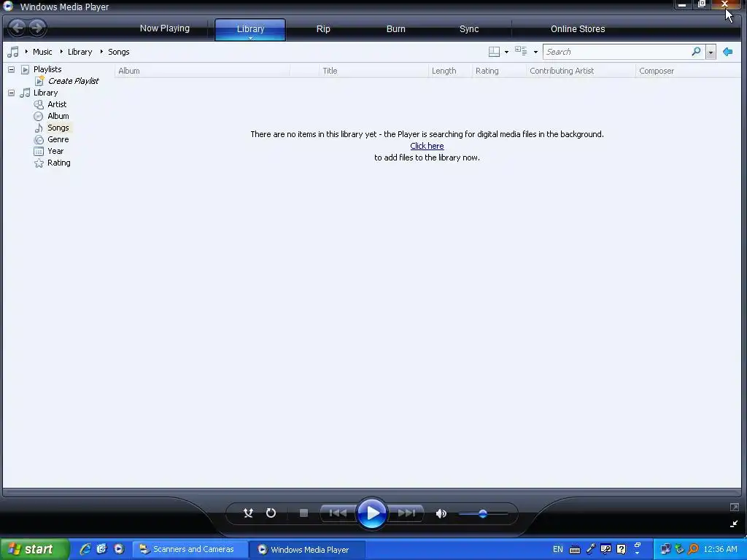This screenshot has width=747, height=560.
Task: Click the Next track button
Action: [x=406, y=513]
